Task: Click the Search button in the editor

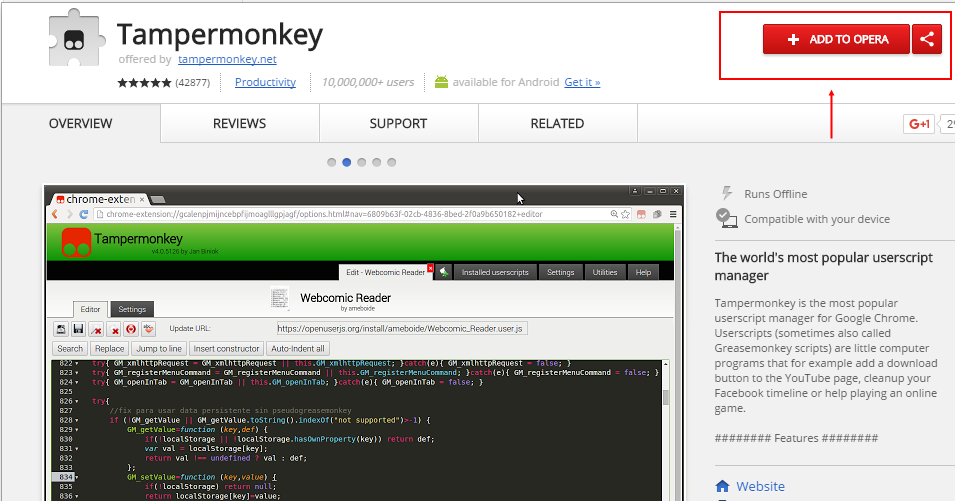Action: tap(70, 349)
